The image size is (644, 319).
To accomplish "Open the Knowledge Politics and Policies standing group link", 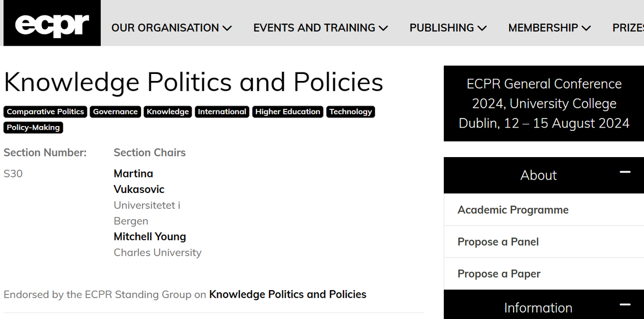I will click(x=288, y=294).
